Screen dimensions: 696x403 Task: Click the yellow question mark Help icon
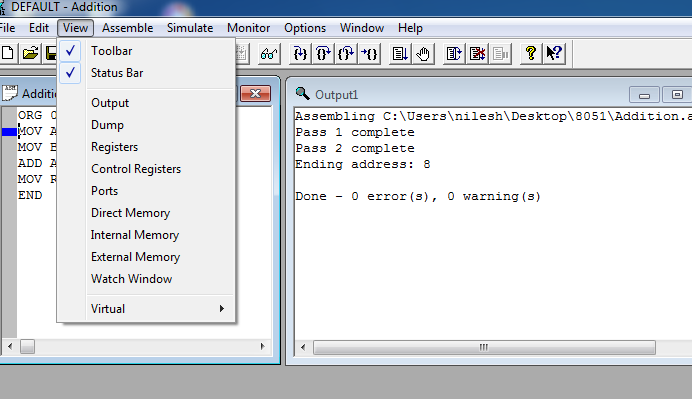coord(531,54)
